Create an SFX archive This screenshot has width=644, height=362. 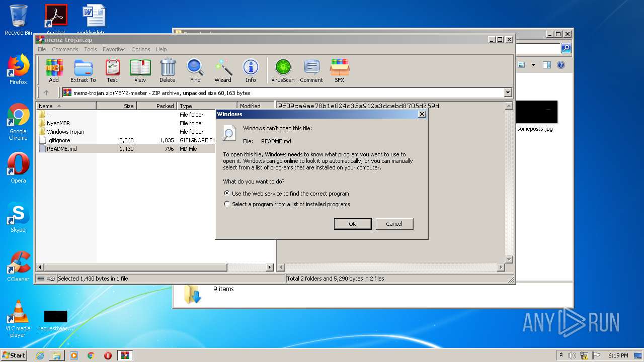click(x=340, y=71)
